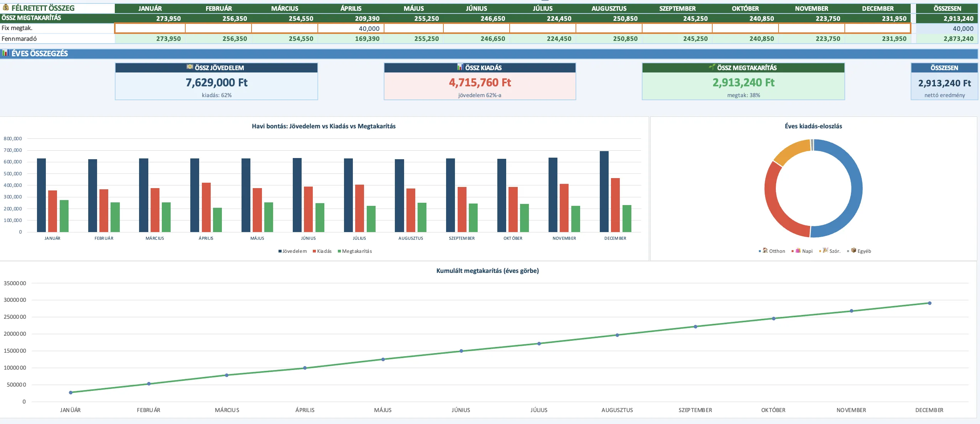This screenshot has width=980, height=424.
Task: Click the party popper icon in the Szór. legend
Action: pyautogui.click(x=826, y=250)
